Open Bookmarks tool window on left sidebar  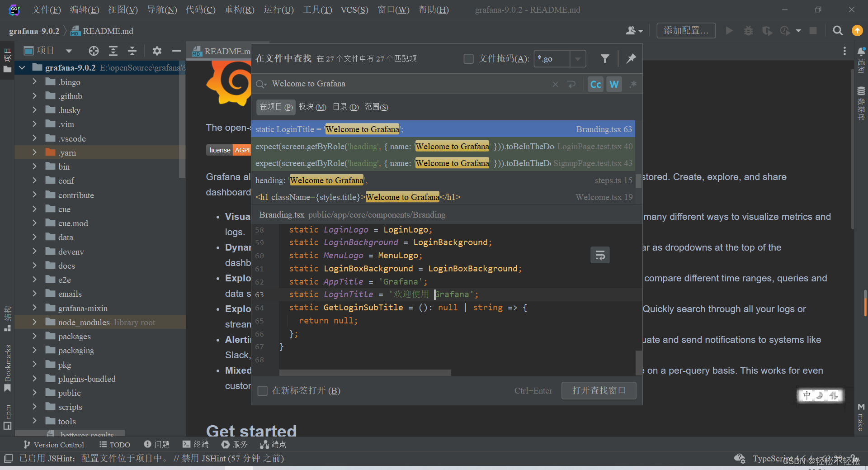(7, 368)
